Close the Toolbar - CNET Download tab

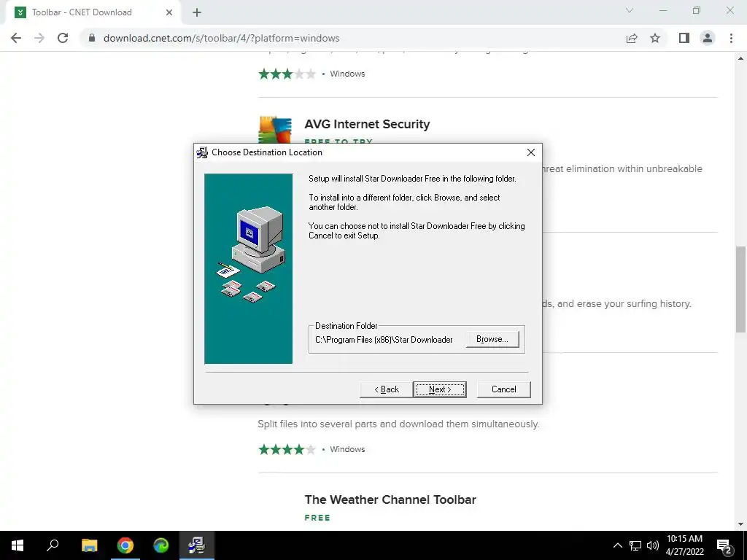pos(169,12)
